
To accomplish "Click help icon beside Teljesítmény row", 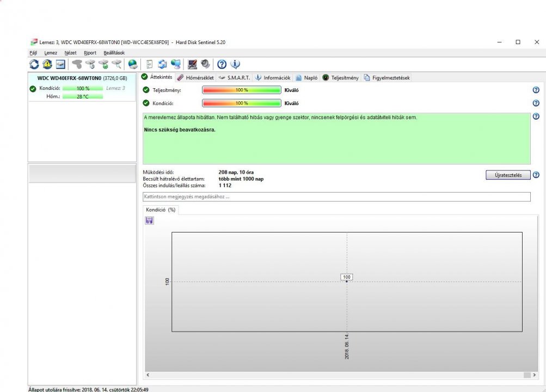I will click(x=536, y=90).
